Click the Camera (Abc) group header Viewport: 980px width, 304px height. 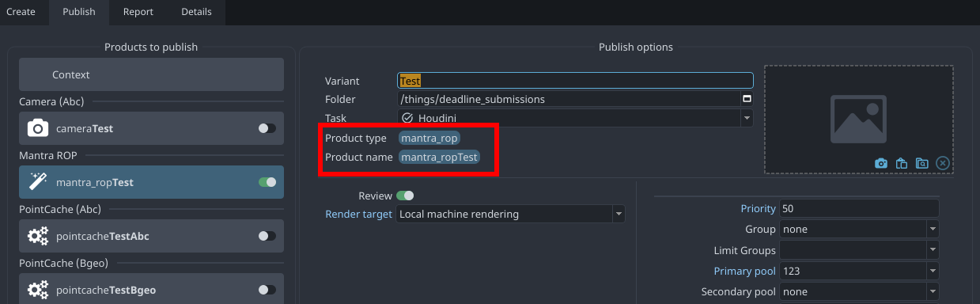click(51, 101)
